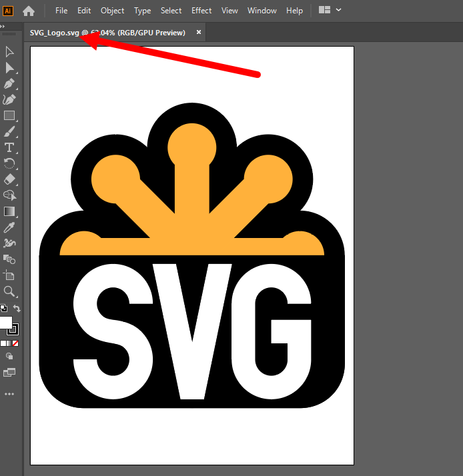This screenshot has width=463, height=476.
Task: Click the SVG logo artwork on artboard
Action: click(192, 255)
